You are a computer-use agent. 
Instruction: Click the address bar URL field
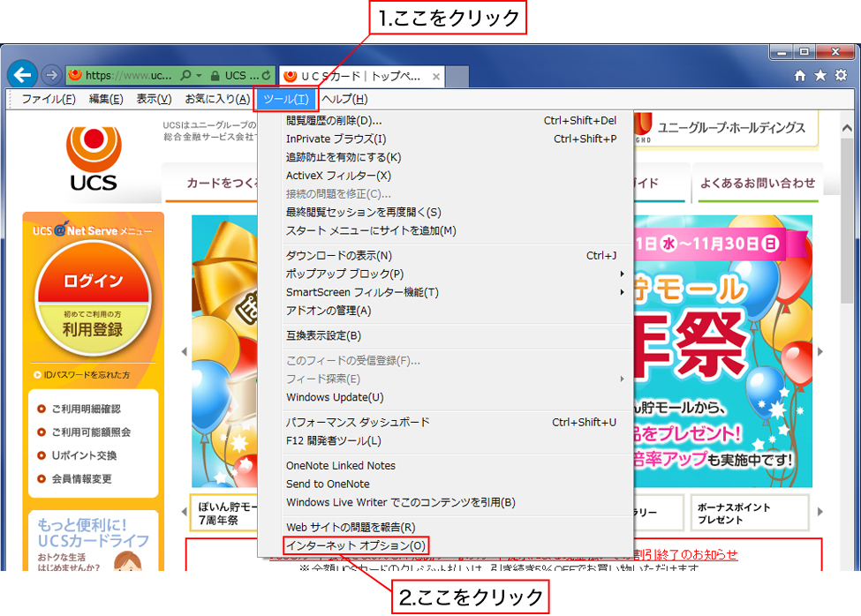pos(129,76)
